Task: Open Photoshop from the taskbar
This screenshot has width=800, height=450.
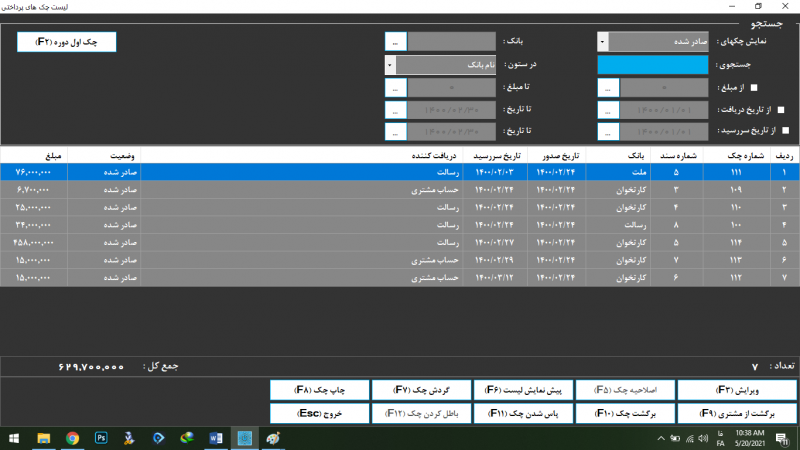Action: [101, 438]
